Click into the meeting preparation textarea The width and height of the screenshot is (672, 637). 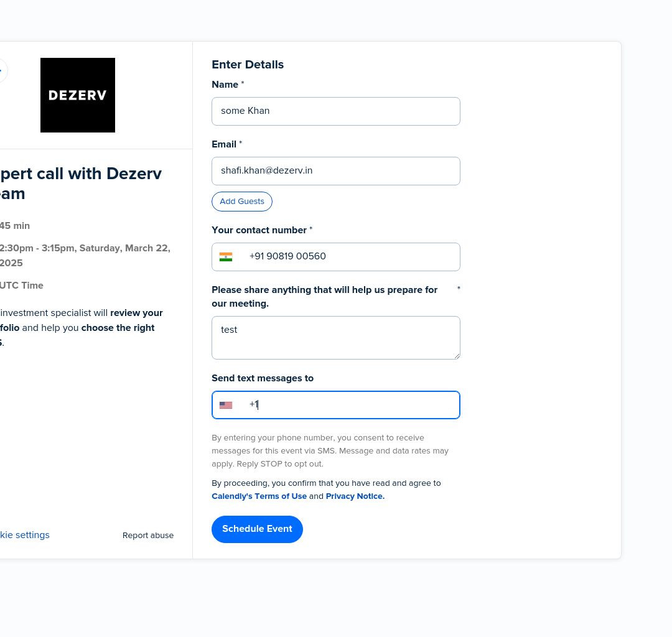tap(336, 338)
